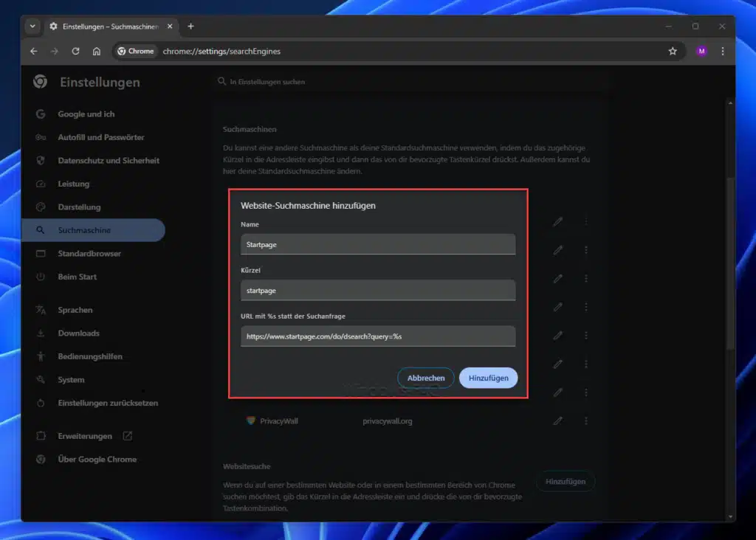This screenshot has height=540, width=756.
Task: Minimize the Chrome window
Action: tap(668, 27)
